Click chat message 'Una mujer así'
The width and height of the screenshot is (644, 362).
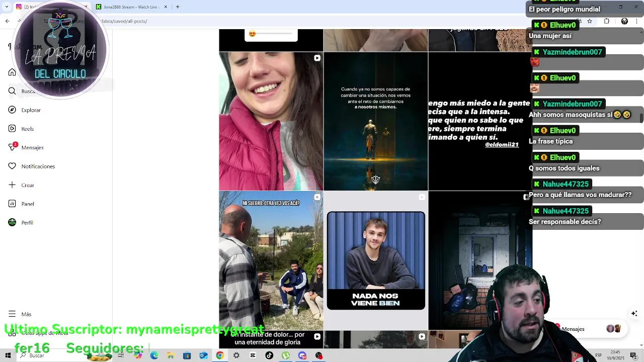pos(550,36)
